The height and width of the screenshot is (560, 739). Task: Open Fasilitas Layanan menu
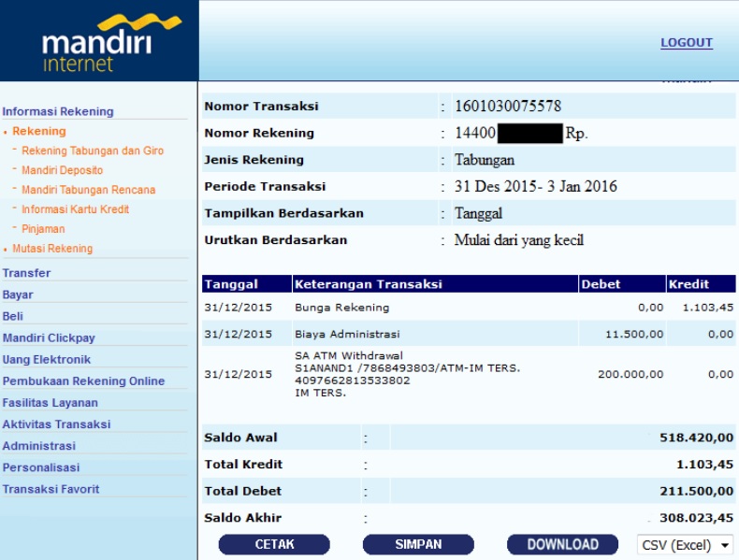point(50,403)
